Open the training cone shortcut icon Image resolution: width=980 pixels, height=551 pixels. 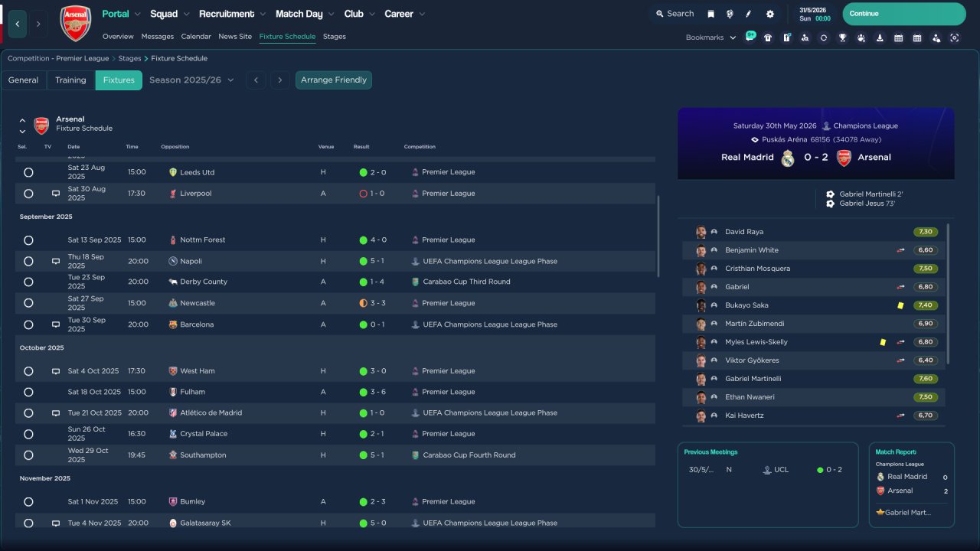pos(880,37)
